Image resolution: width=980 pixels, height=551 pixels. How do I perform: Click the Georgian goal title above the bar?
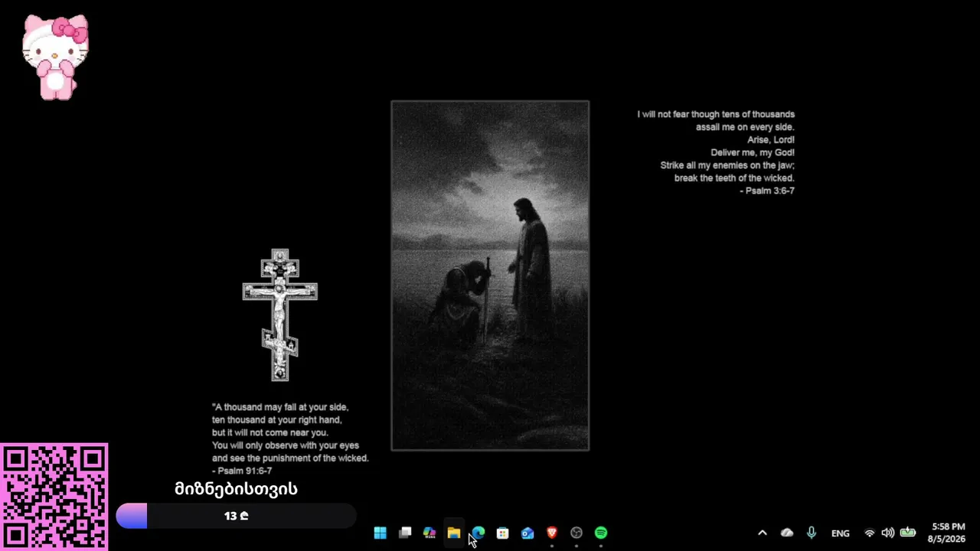click(236, 489)
